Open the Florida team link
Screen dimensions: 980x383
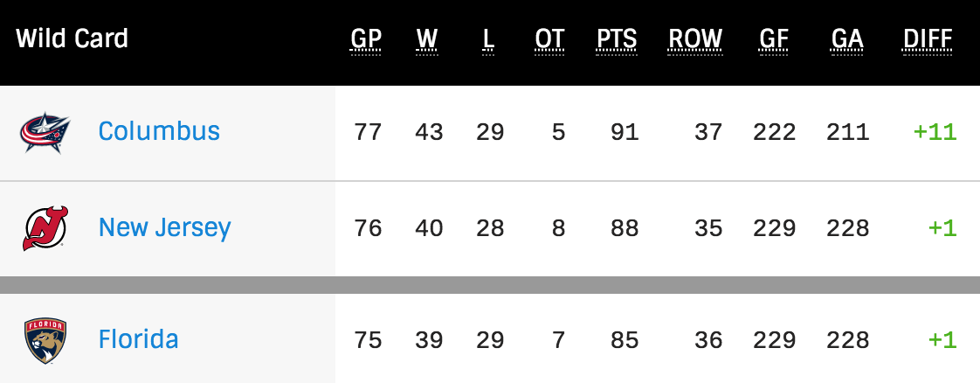(138, 338)
